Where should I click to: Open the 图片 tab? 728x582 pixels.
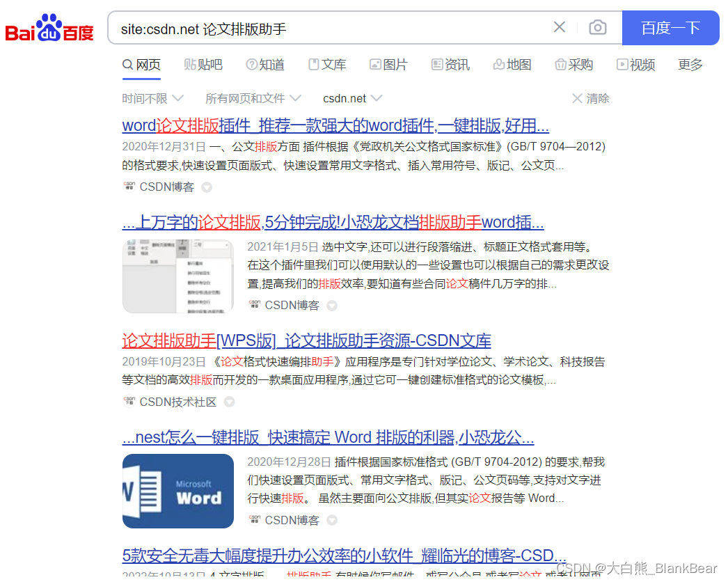(x=388, y=65)
